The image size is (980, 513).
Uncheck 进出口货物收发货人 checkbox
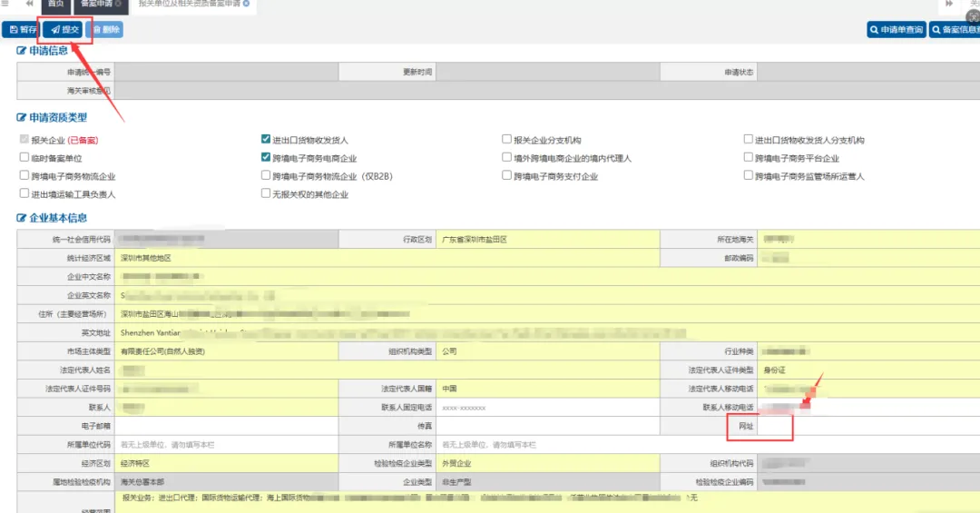pos(266,140)
